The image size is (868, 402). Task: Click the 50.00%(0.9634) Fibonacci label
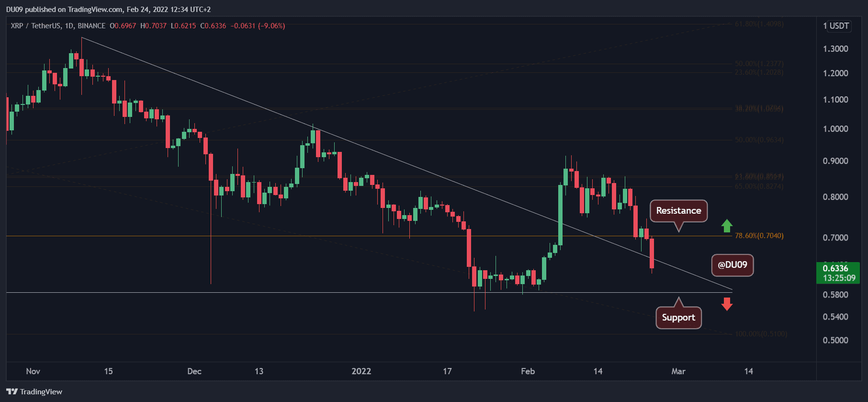click(x=759, y=140)
